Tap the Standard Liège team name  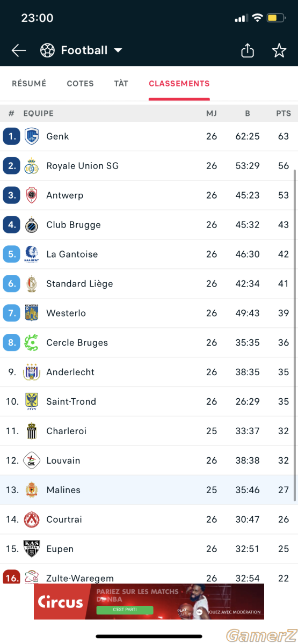pyautogui.click(x=79, y=284)
